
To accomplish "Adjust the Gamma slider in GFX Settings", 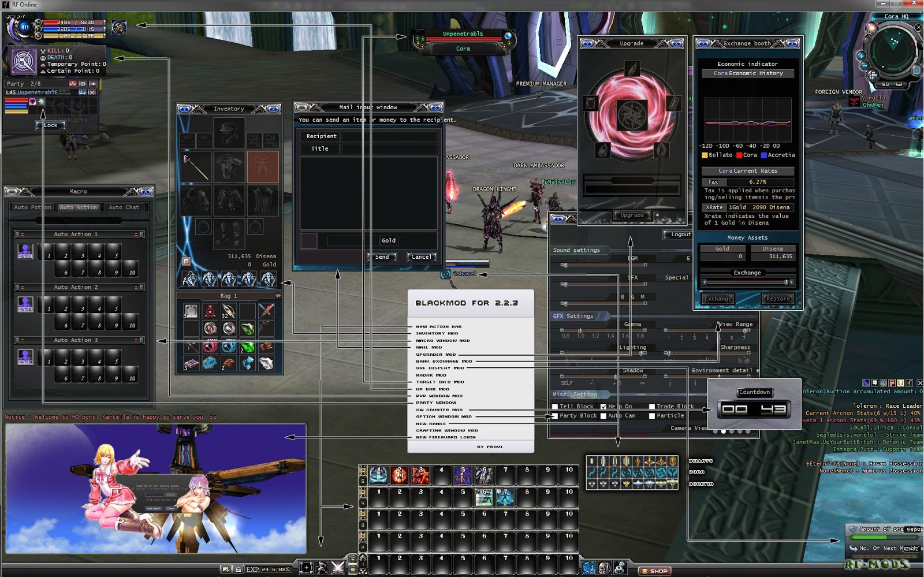I will 603,330.
